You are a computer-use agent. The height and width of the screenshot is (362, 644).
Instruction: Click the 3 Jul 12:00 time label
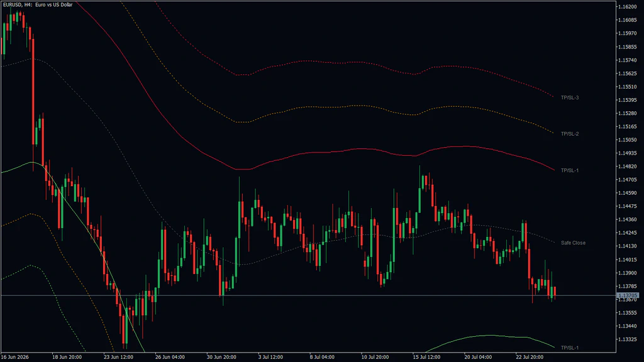click(x=270, y=357)
